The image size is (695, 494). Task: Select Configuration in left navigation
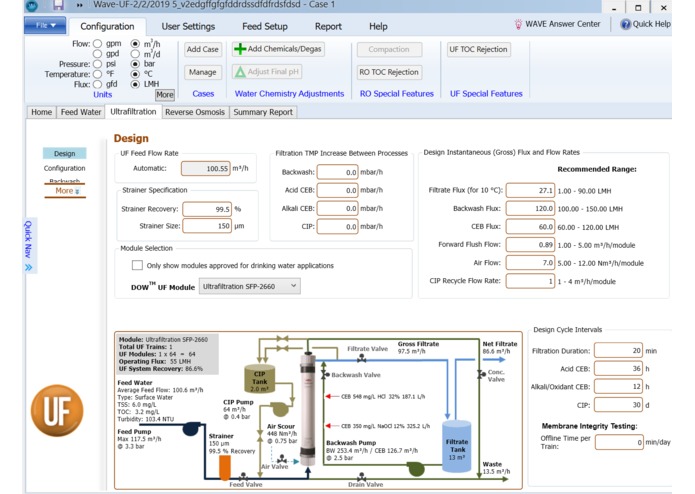(x=65, y=168)
